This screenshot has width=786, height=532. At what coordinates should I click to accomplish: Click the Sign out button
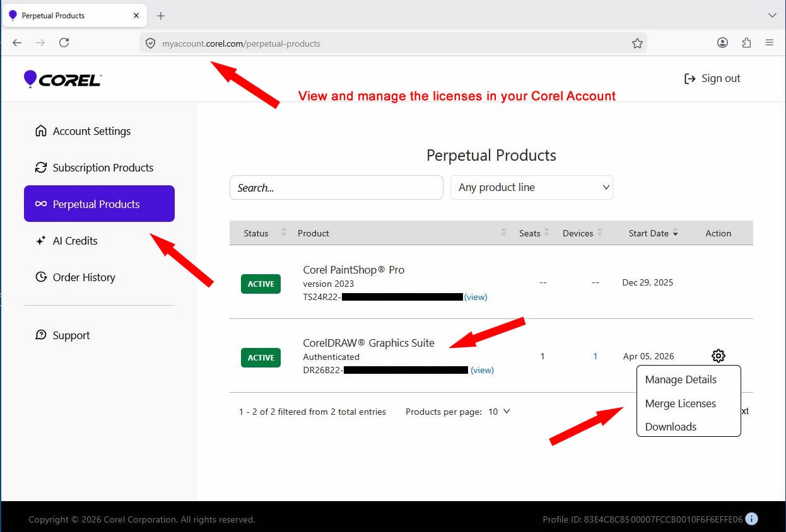point(712,79)
